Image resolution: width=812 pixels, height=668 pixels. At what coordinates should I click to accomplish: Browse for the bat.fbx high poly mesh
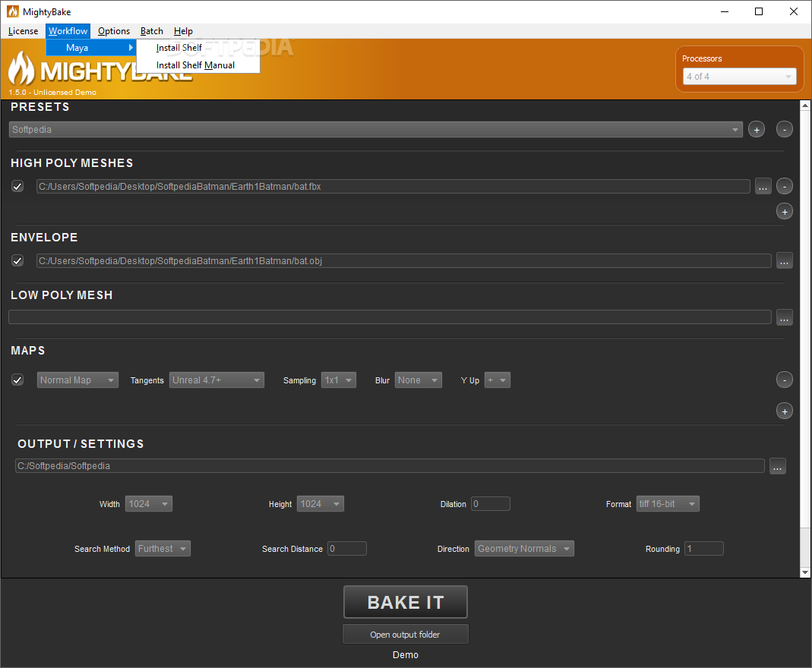pyautogui.click(x=763, y=186)
